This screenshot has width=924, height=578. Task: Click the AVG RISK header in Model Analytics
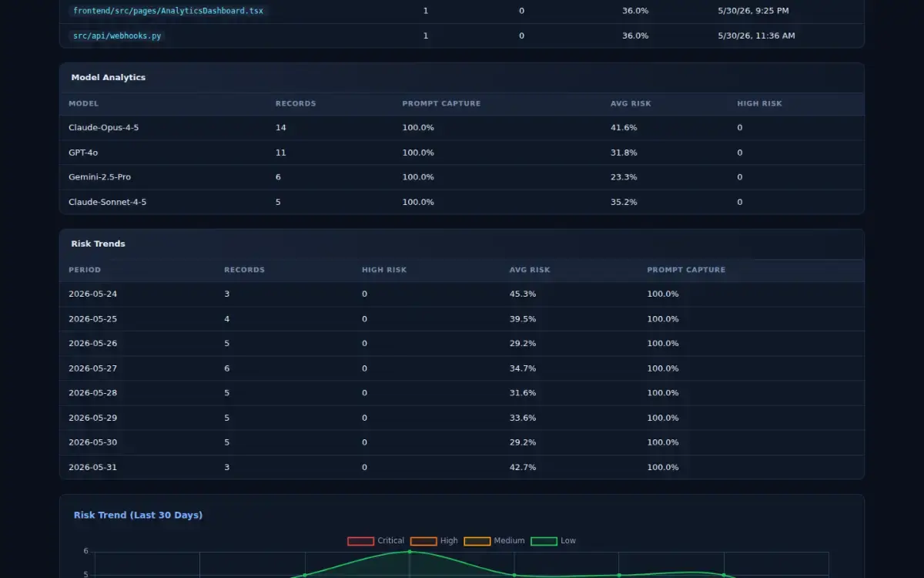pyautogui.click(x=631, y=103)
